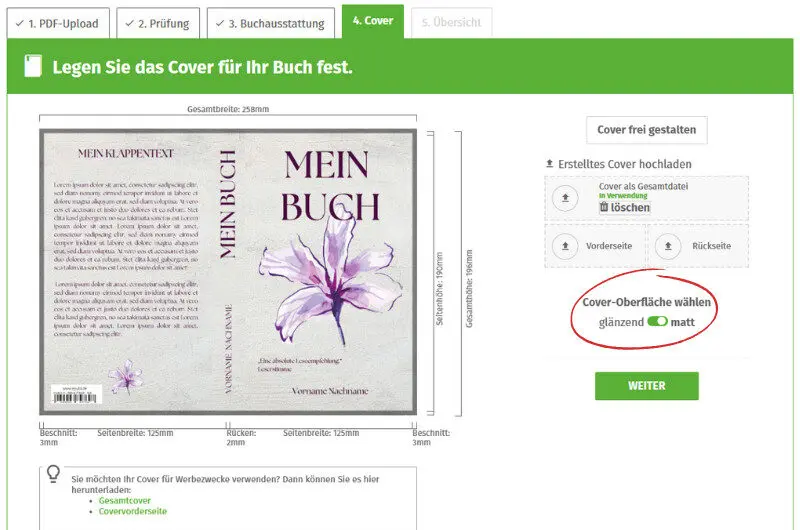This screenshot has width=800, height=530.
Task: Download the Gesamtcover link
Action: [125, 499]
